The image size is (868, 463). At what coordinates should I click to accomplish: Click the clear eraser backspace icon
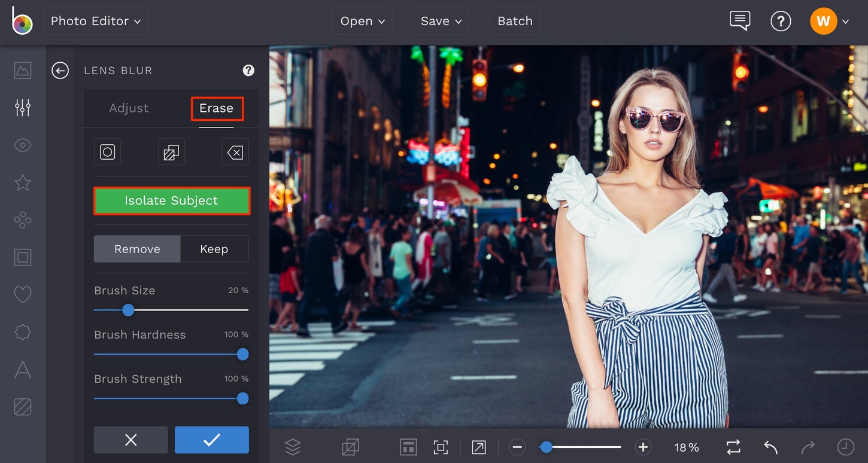point(235,151)
